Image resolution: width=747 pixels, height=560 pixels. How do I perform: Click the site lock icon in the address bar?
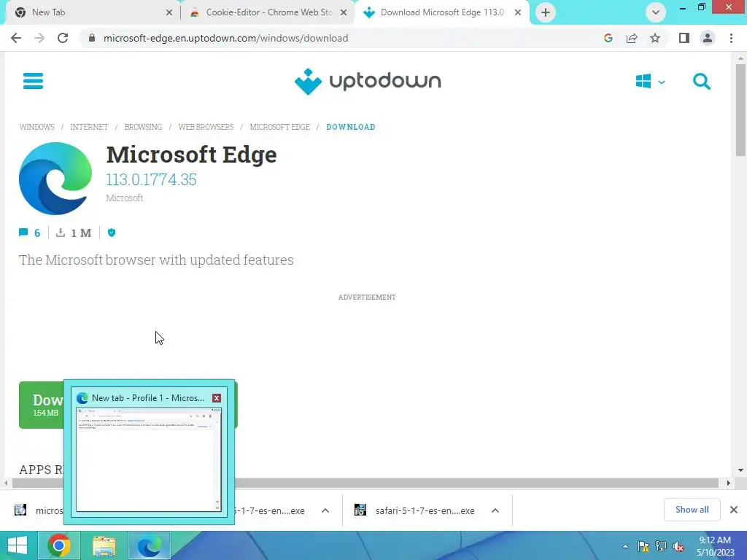pos(93,38)
